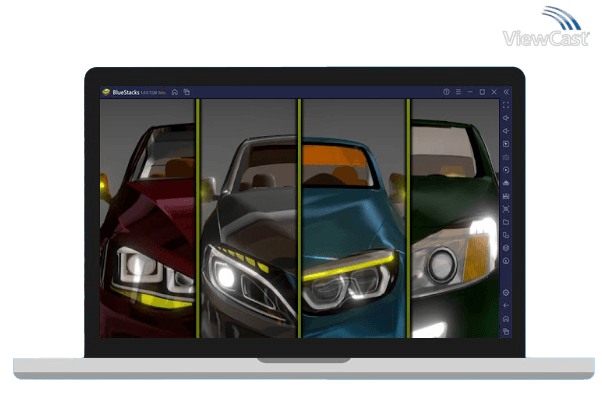
Task: Open the BlueStacks help icon
Action: point(446,92)
